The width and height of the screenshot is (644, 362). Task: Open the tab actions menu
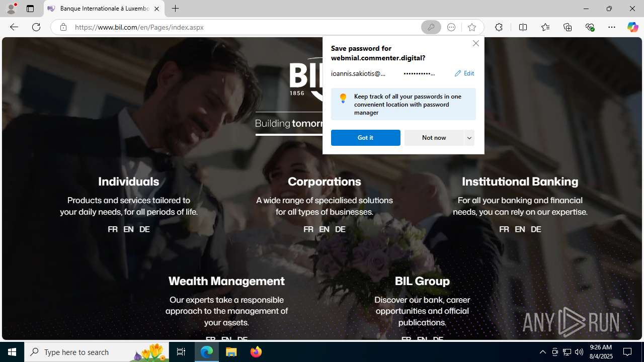coord(30,9)
